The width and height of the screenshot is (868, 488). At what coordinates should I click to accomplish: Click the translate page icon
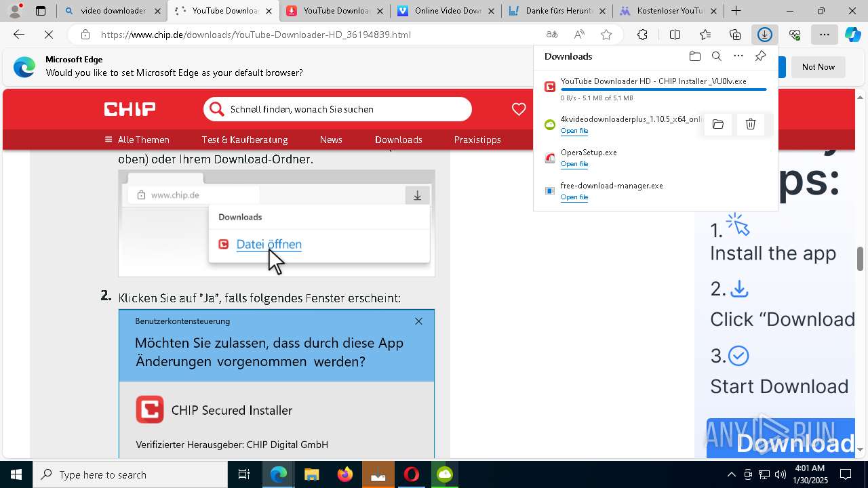tap(552, 35)
